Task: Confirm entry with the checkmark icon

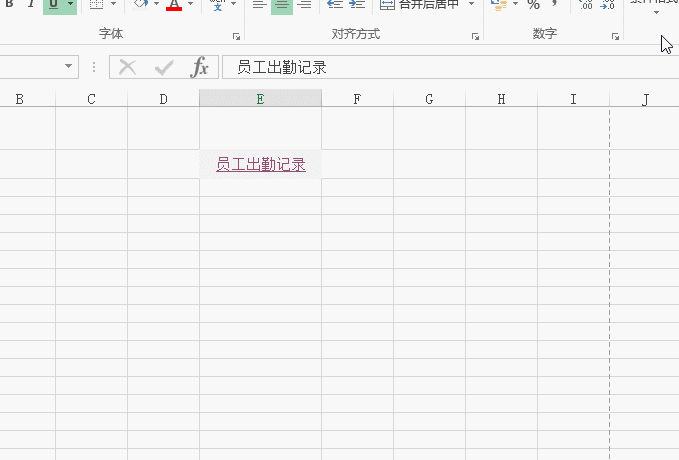Action: (x=164, y=67)
